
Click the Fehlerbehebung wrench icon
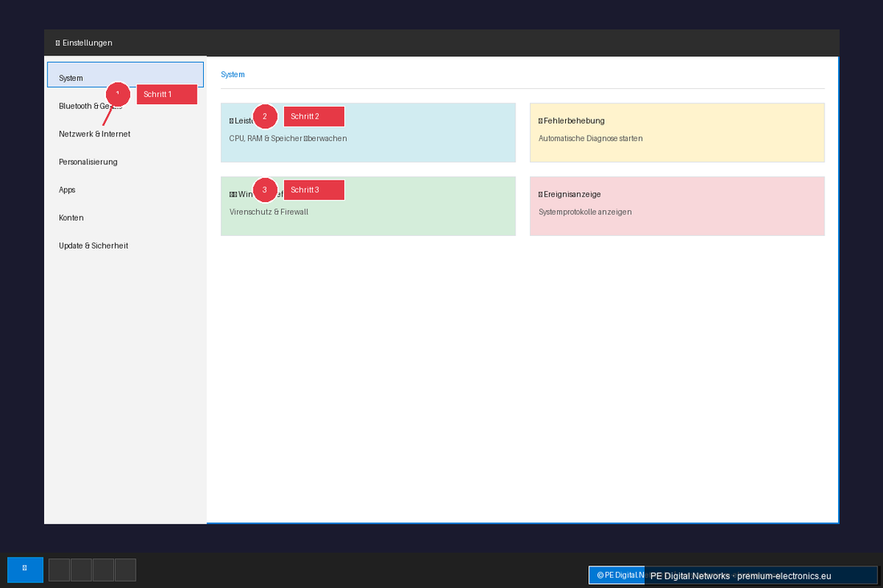coord(539,120)
